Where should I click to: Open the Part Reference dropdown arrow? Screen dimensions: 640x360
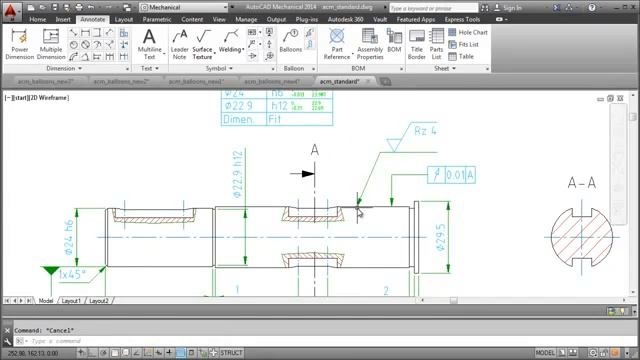[353, 53]
